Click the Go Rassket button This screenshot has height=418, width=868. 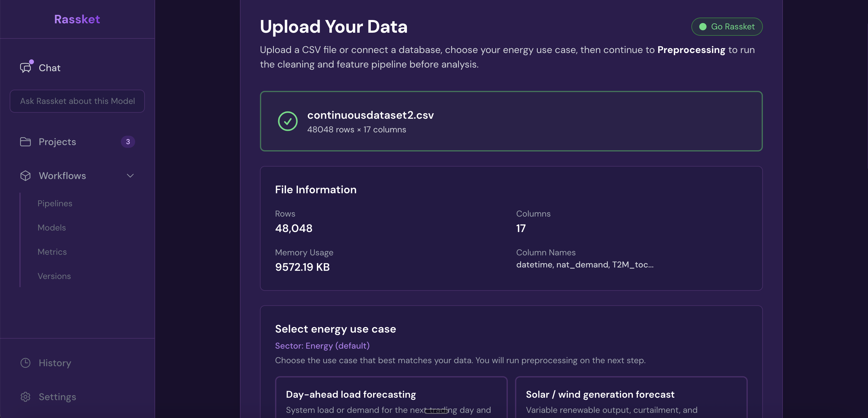pyautogui.click(x=727, y=27)
